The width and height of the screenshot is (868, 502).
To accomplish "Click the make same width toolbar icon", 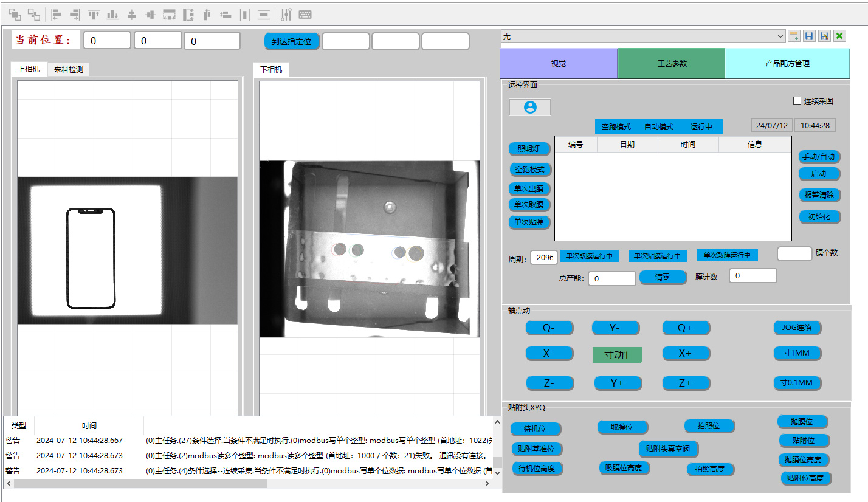I will (x=169, y=14).
